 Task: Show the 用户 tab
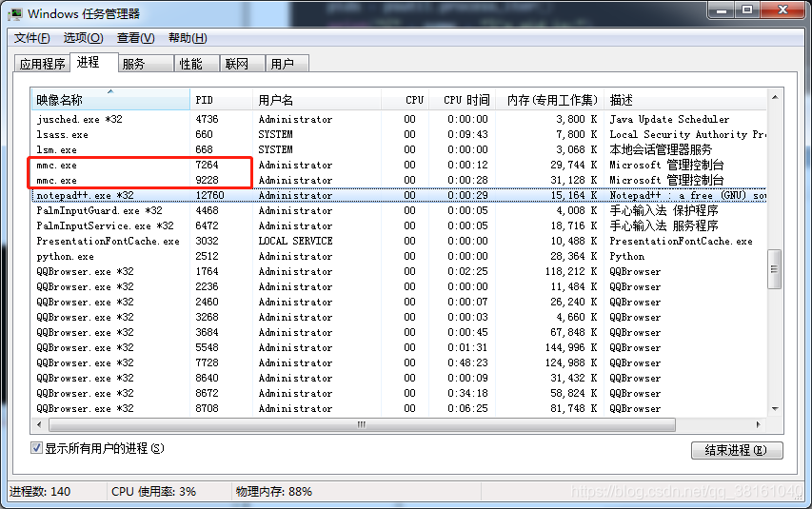coord(287,64)
